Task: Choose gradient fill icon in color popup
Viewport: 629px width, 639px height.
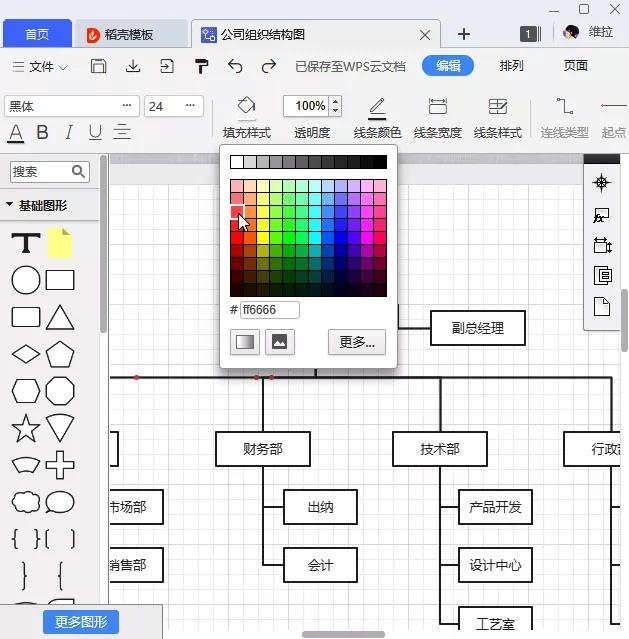Action: tap(245, 342)
